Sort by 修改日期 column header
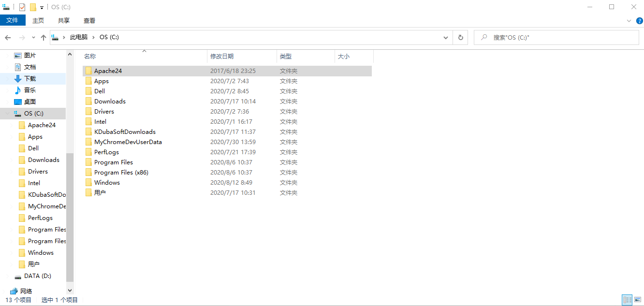This screenshot has width=644, height=306. (223, 56)
